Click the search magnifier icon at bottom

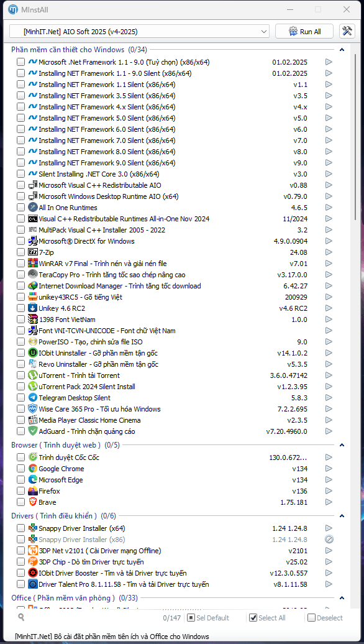tap(21, 617)
